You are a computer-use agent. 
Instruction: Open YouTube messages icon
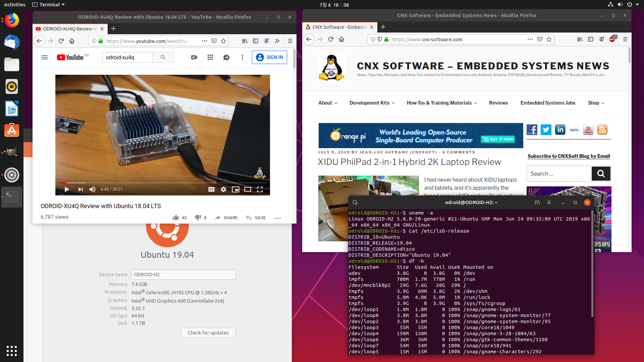pyautogui.click(x=226, y=57)
